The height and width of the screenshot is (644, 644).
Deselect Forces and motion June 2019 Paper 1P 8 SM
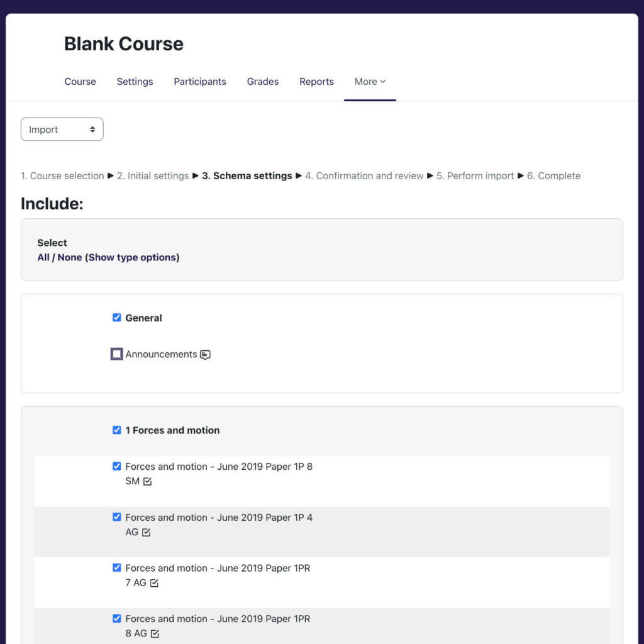pyautogui.click(x=116, y=466)
